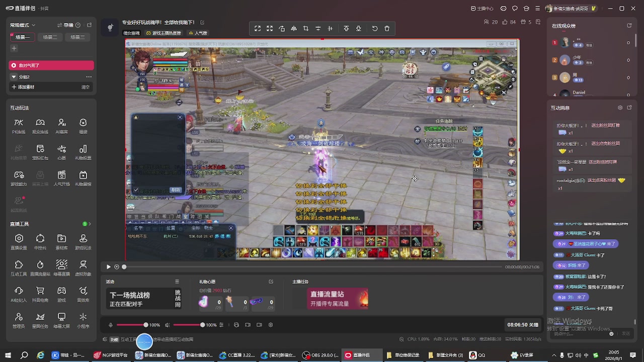Pop out the 在线观众榜 panel
Screen dimensions: 644x362
point(629,26)
